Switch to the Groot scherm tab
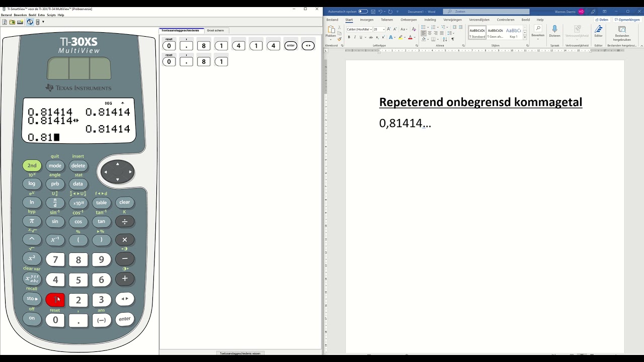This screenshot has height=362, width=644. coord(215,31)
